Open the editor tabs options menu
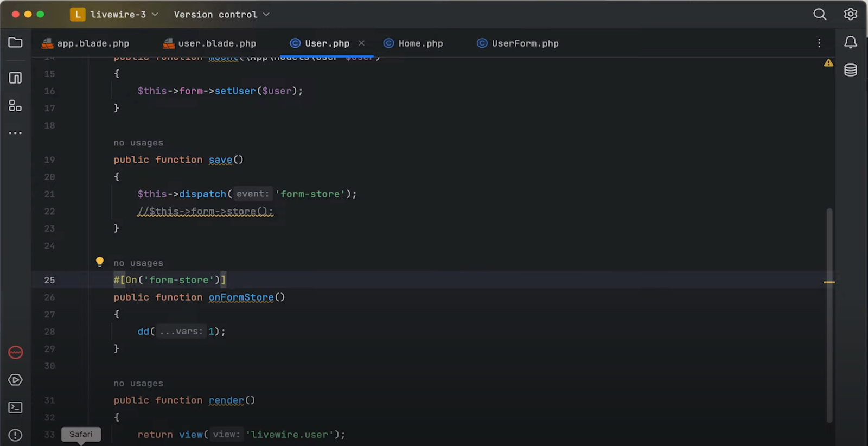 (x=819, y=43)
